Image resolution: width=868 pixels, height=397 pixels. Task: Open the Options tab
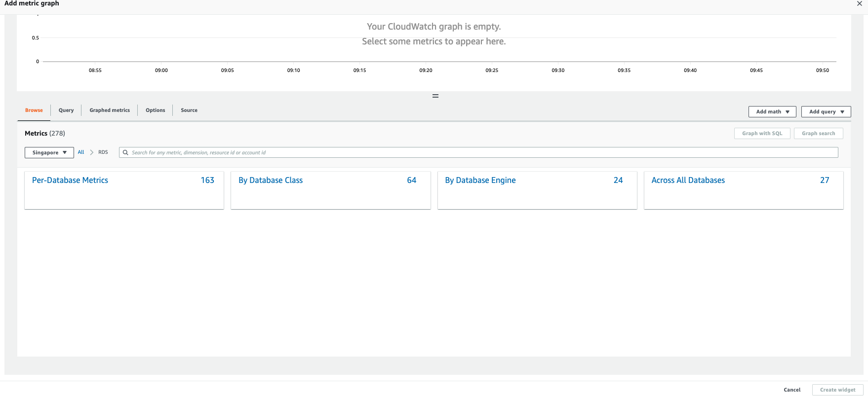tap(155, 110)
